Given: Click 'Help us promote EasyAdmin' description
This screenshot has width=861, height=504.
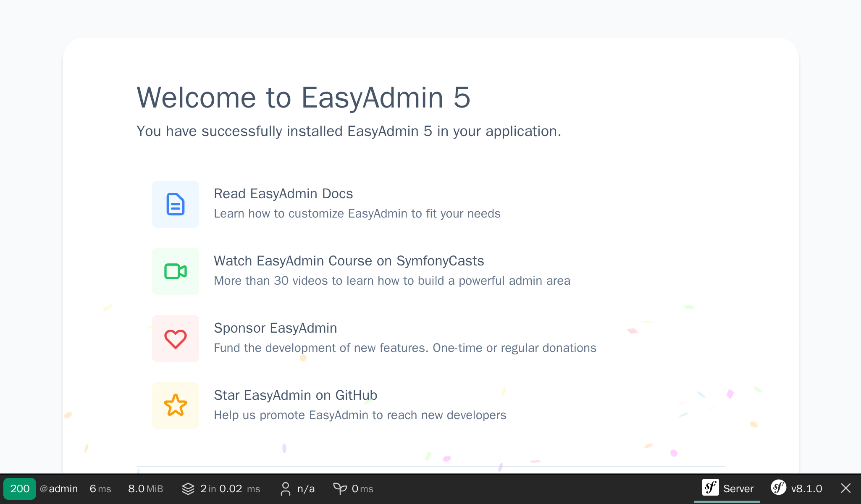Looking at the screenshot, I should click(360, 415).
